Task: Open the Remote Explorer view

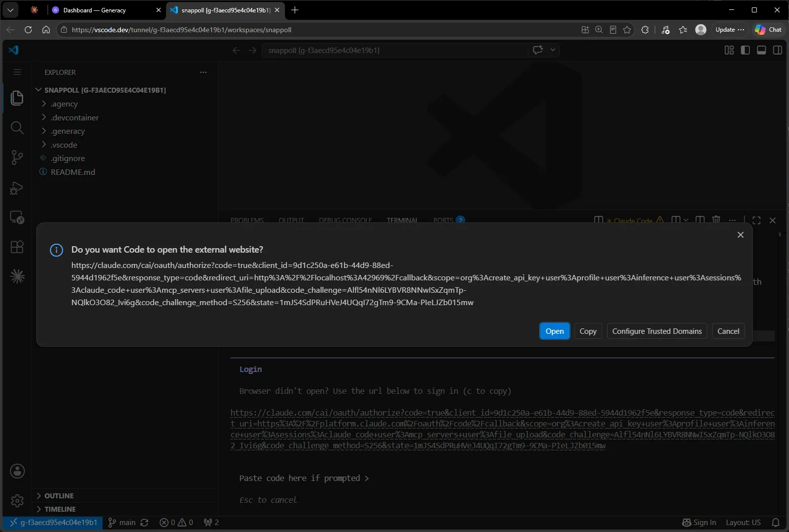Action: [17, 217]
